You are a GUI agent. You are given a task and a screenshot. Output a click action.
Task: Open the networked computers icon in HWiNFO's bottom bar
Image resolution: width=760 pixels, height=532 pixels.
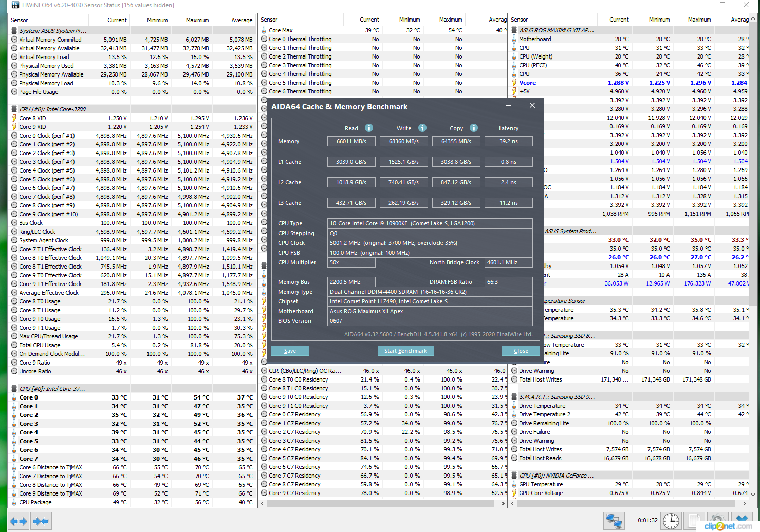(x=614, y=521)
